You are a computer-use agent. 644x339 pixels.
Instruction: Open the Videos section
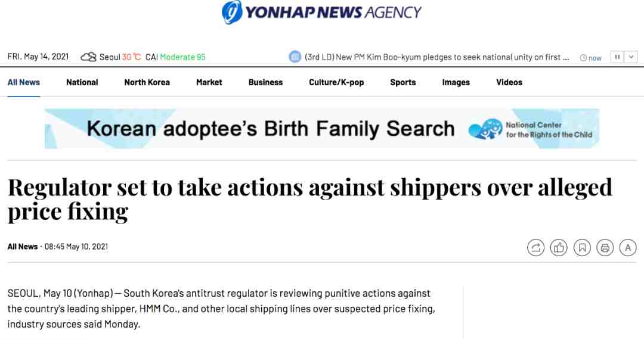pyautogui.click(x=509, y=82)
